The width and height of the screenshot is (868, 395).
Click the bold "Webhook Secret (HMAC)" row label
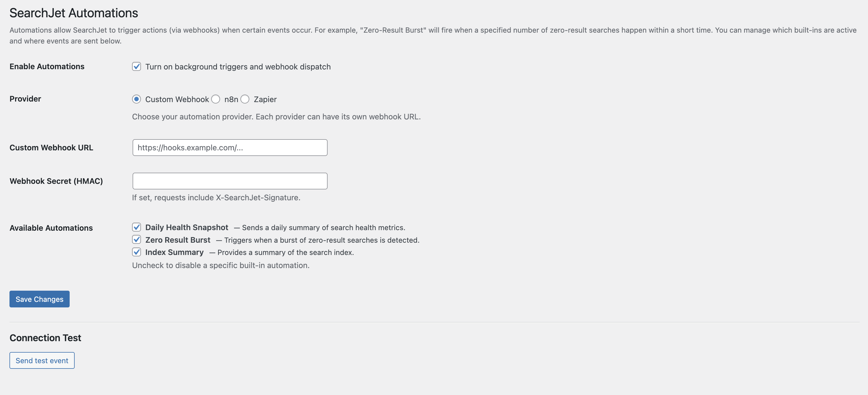[56, 181]
